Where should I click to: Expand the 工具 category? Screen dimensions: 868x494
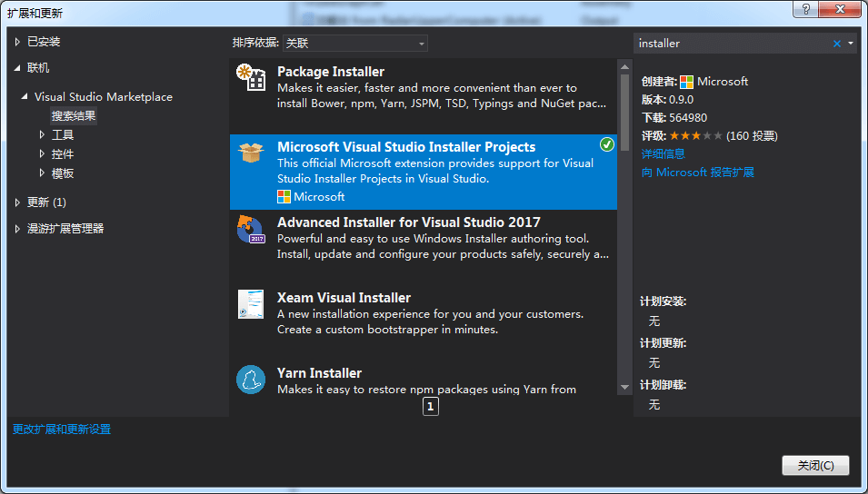42,134
